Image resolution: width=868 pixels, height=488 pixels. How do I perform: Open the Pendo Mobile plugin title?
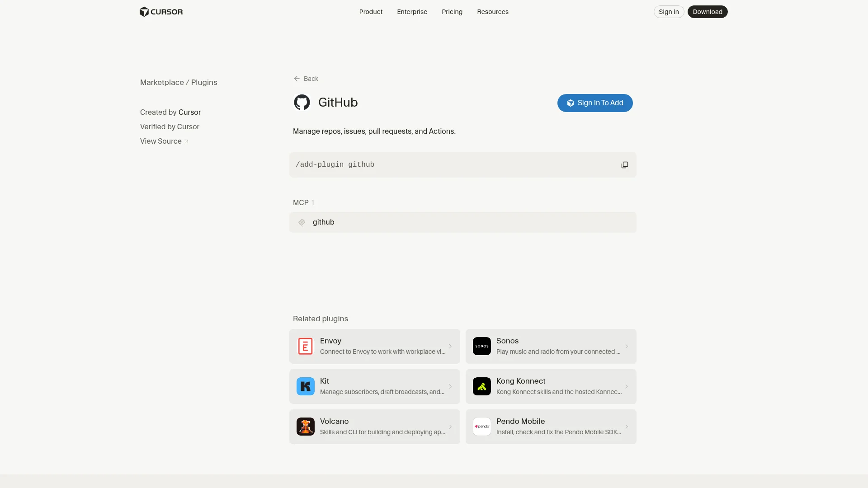pyautogui.click(x=520, y=421)
